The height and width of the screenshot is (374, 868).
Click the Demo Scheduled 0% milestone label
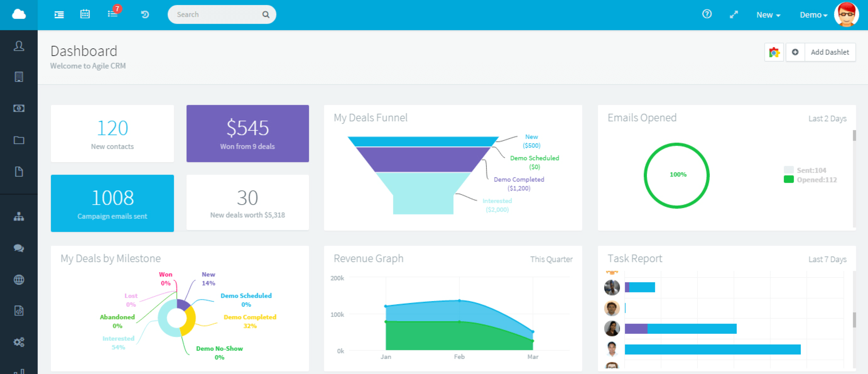[x=246, y=300]
